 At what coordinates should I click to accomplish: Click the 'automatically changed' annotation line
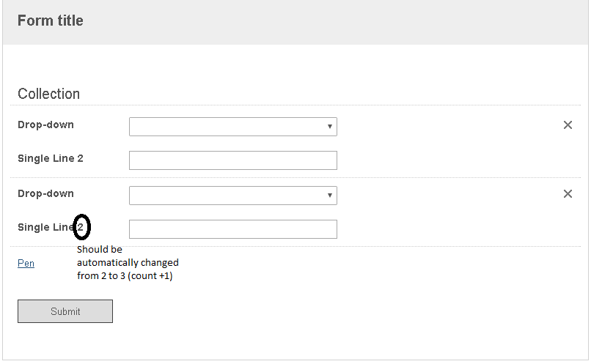(x=128, y=263)
